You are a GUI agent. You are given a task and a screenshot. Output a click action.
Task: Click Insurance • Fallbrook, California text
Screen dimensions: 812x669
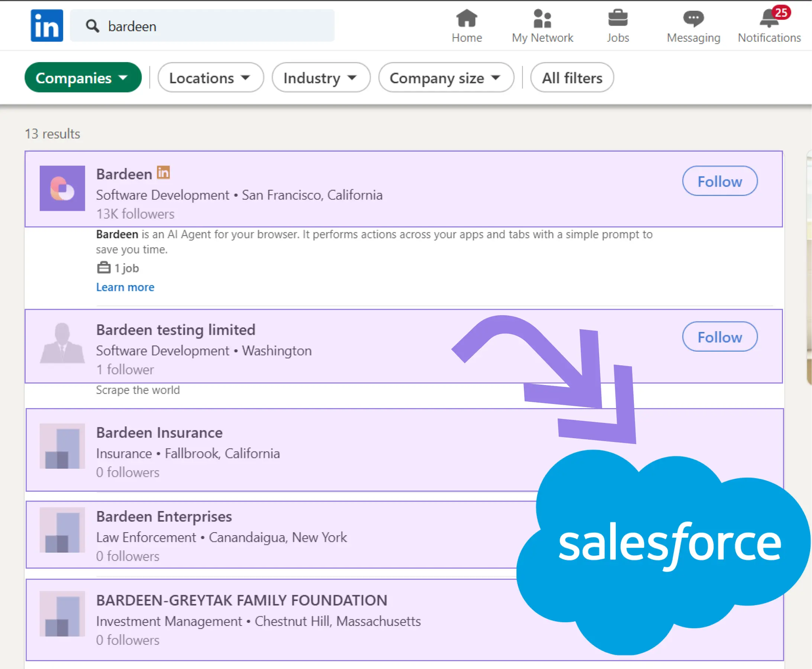coord(188,453)
